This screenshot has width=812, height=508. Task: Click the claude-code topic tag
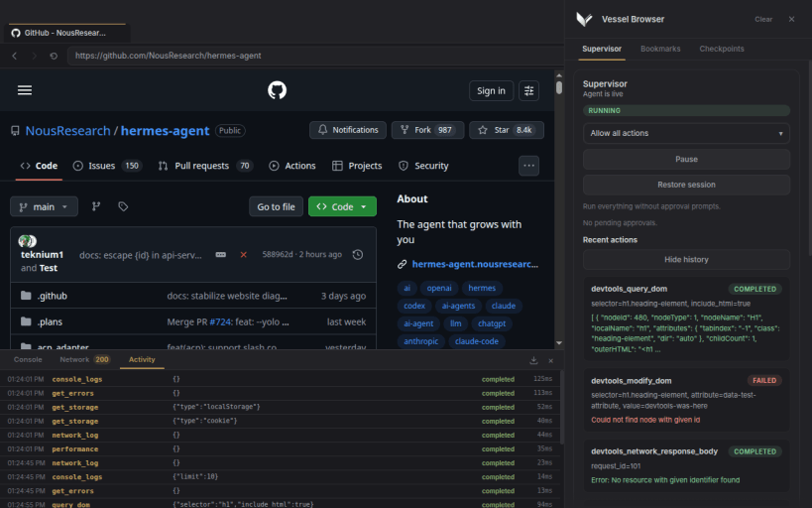(x=477, y=341)
